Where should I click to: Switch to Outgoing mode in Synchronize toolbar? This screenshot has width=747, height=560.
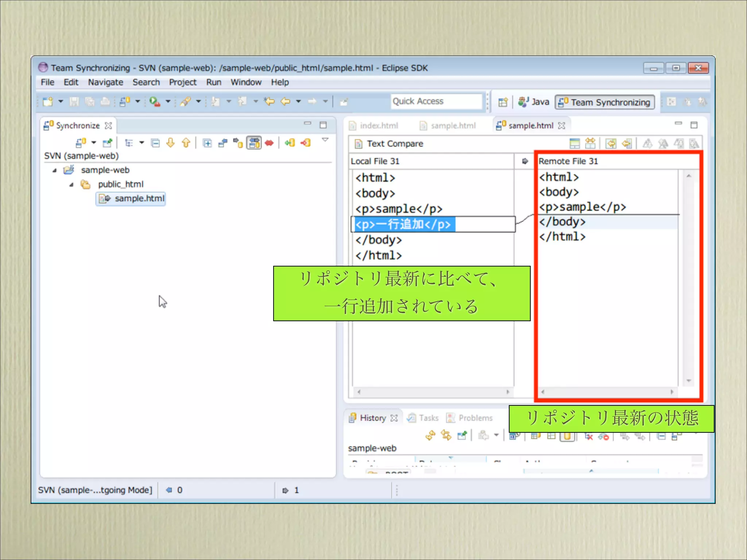pyautogui.click(x=238, y=143)
